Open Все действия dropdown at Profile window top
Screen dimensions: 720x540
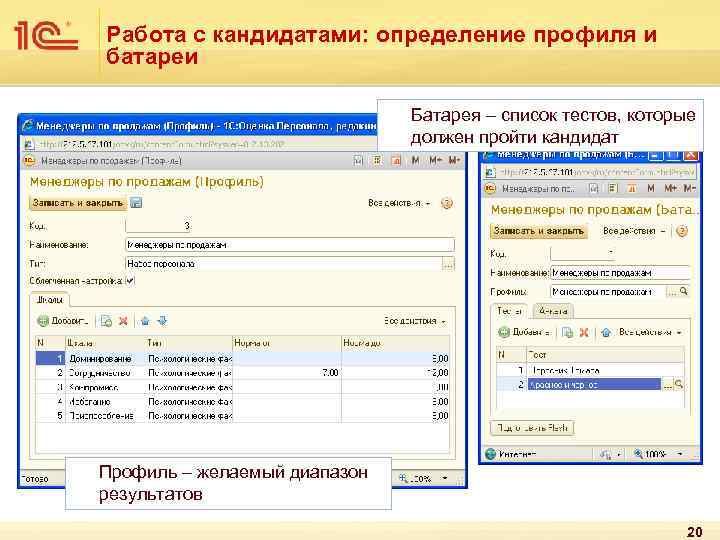point(399,203)
